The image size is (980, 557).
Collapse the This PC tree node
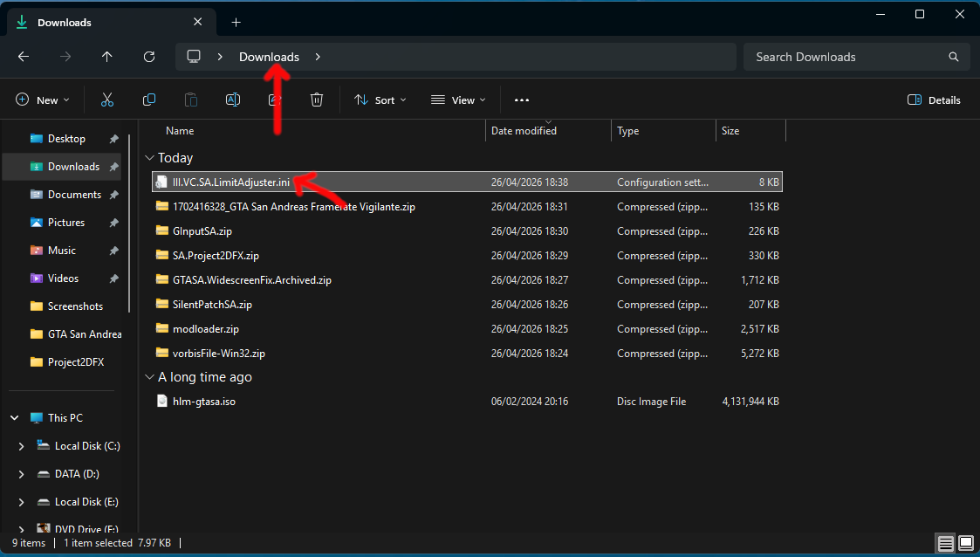15,418
